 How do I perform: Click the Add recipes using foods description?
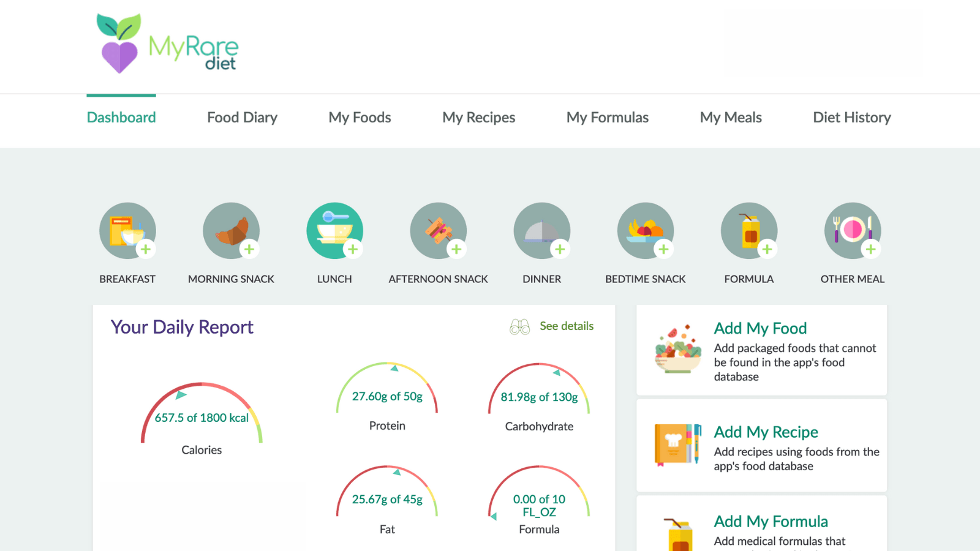(796, 459)
